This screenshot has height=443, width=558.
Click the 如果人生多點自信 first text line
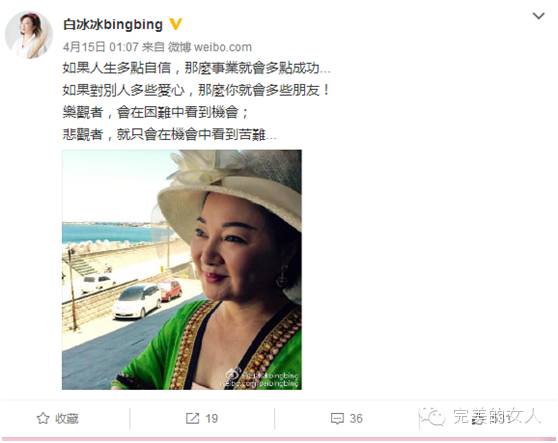197,68
